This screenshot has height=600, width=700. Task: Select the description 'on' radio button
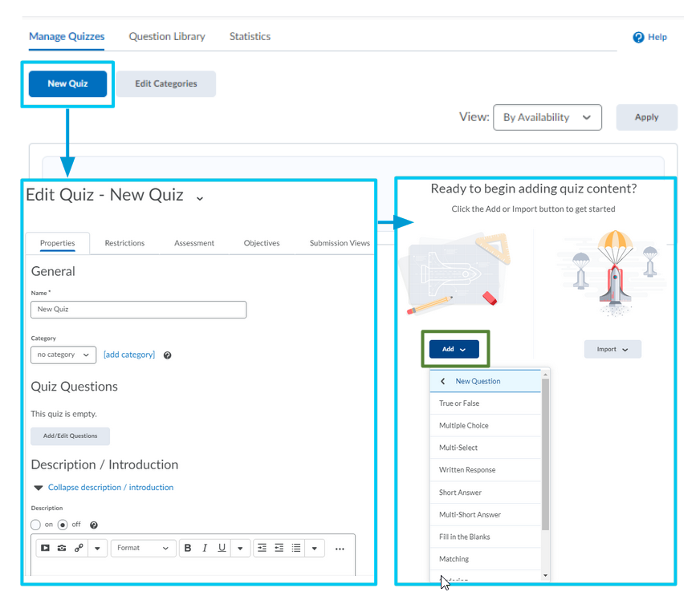(x=35, y=525)
